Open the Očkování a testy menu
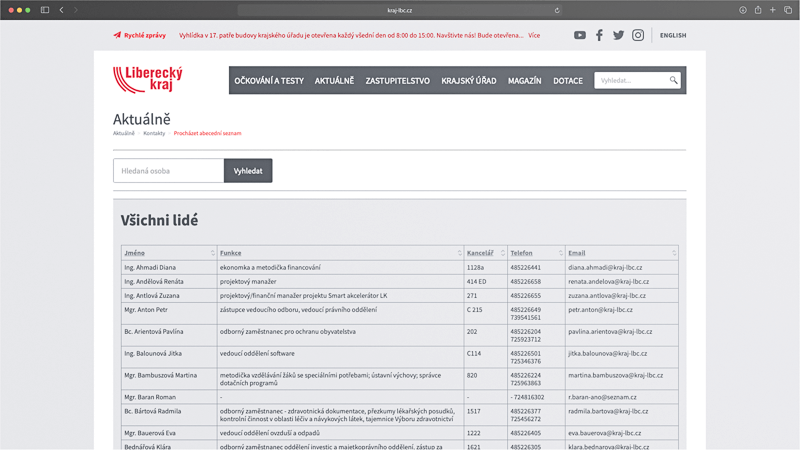800x450 pixels. click(x=269, y=81)
